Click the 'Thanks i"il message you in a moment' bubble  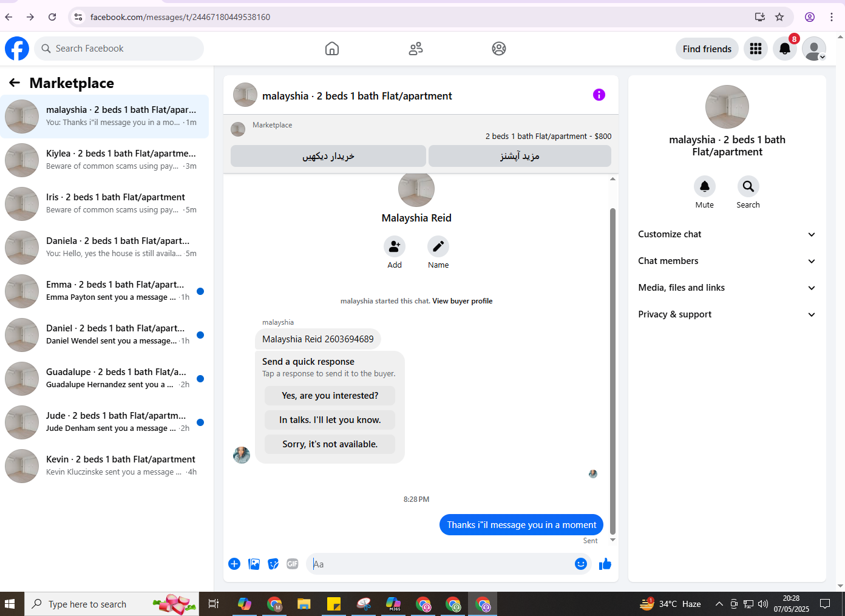(521, 525)
